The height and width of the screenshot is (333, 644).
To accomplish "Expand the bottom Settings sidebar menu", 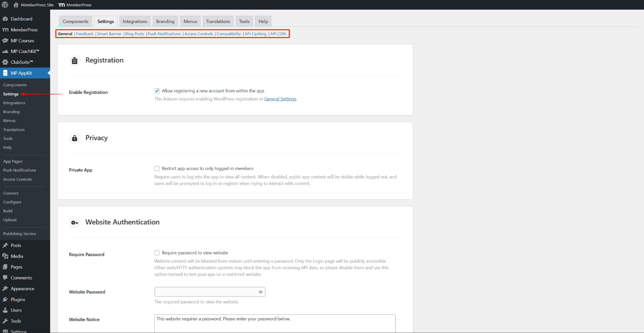I will (19, 331).
